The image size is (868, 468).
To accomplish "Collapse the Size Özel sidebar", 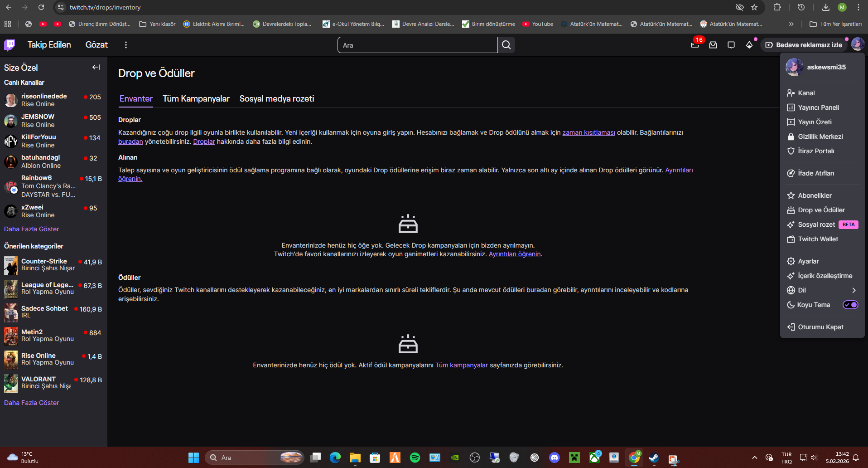I will [x=96, y=67].
